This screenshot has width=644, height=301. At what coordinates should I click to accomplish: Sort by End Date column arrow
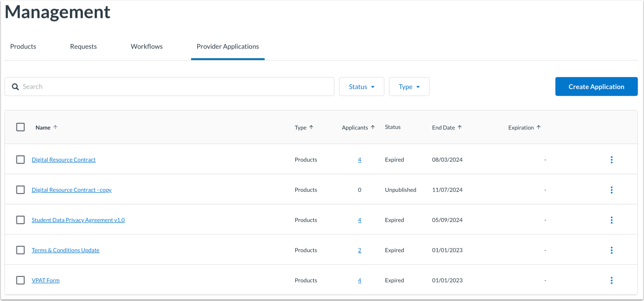click(460, 127)
